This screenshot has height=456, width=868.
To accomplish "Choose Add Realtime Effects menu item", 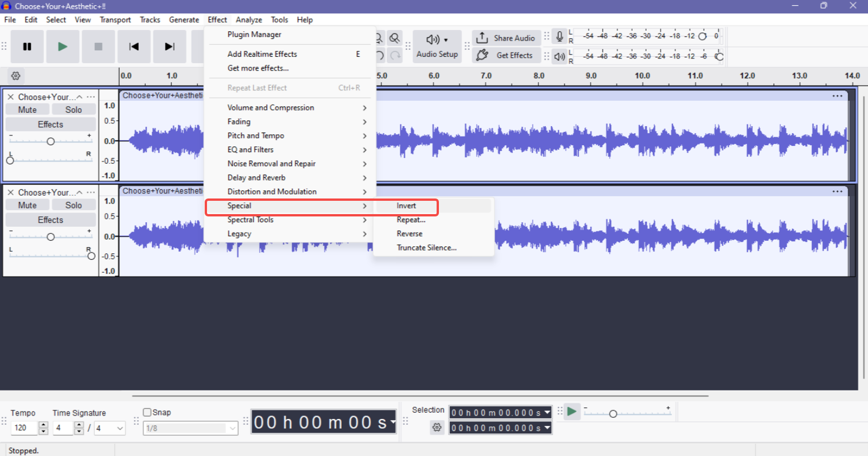I will coord(290,54).
